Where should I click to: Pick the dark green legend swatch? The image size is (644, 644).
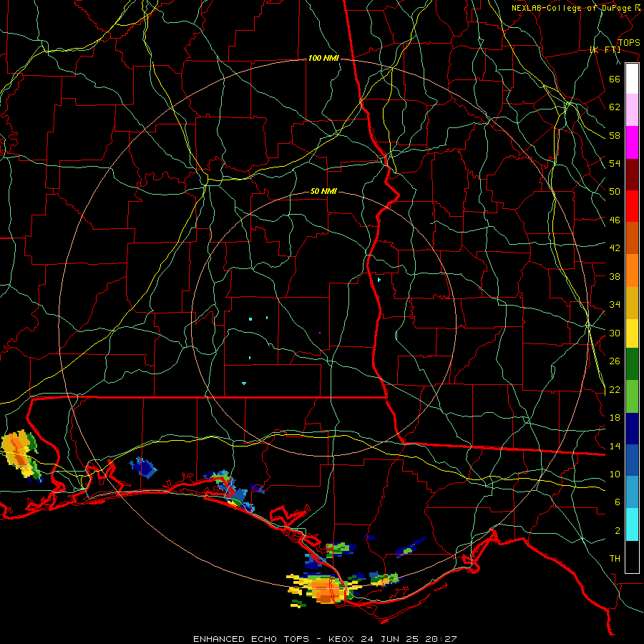tap(632, 364)
